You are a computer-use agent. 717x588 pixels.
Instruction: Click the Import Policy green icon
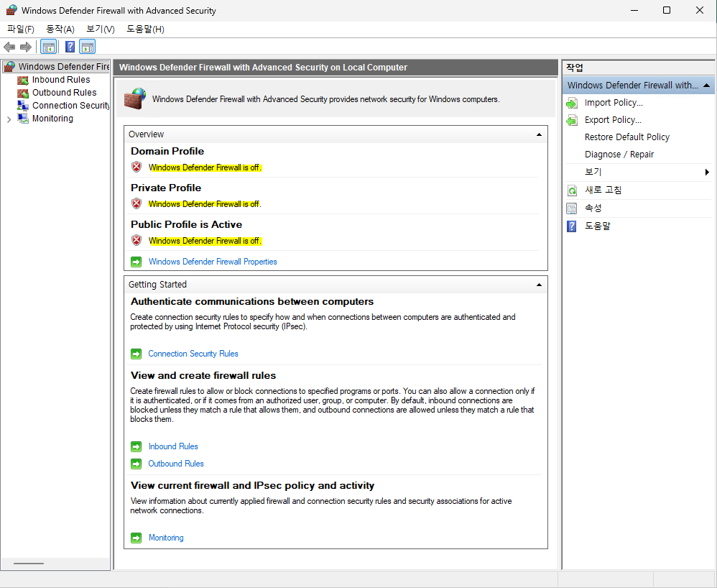(572, 103)
